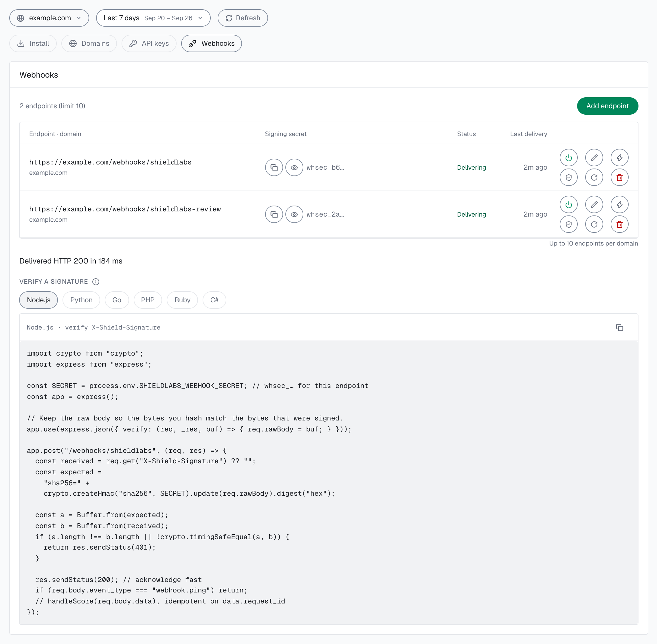Image resolution: width=657 pixels, height=644 pixels.
Task: Toggle power for shieldlabs-review endpoint
Action: 568,205
